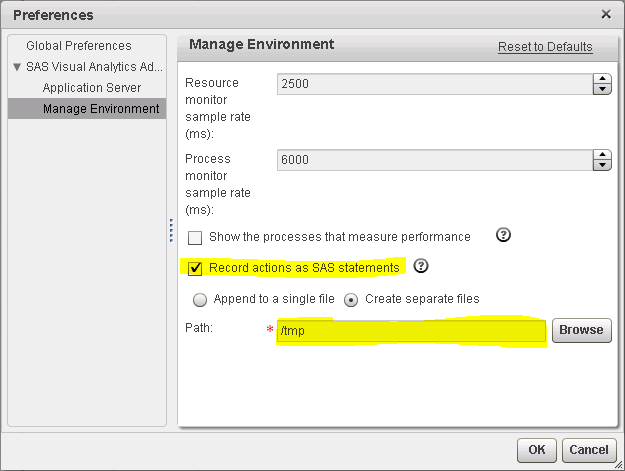This screenshot has width=625, height=471.
Task: Confirm settings with OK button
Action: click(x=536, y=450)
